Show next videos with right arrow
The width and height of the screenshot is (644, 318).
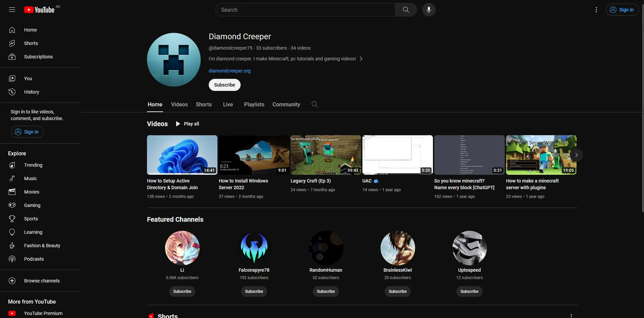click(576, 155)
